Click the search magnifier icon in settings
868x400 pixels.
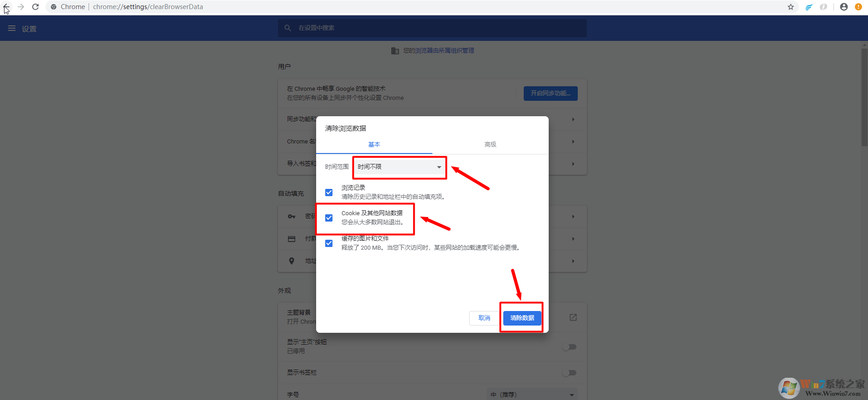tap(288, 28)
